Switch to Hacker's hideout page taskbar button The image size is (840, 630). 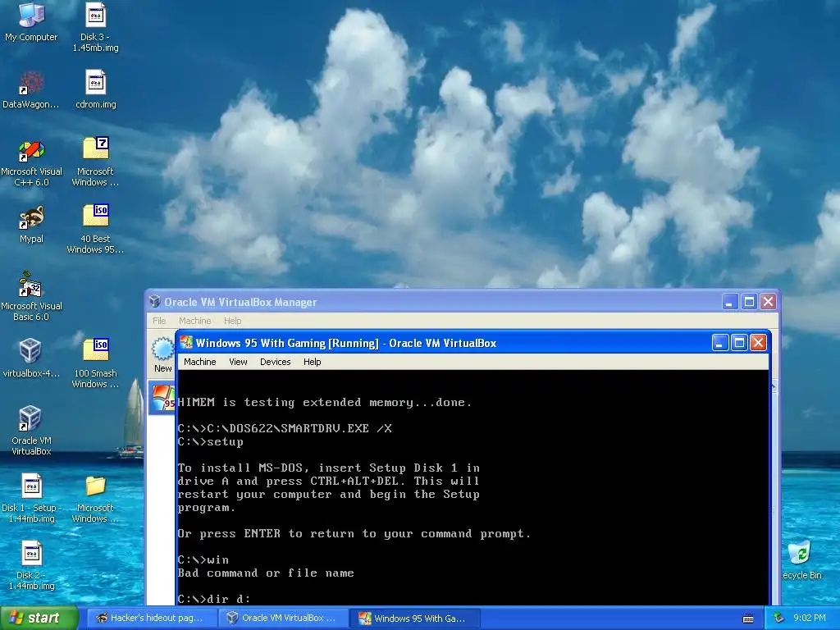[151, 619]
